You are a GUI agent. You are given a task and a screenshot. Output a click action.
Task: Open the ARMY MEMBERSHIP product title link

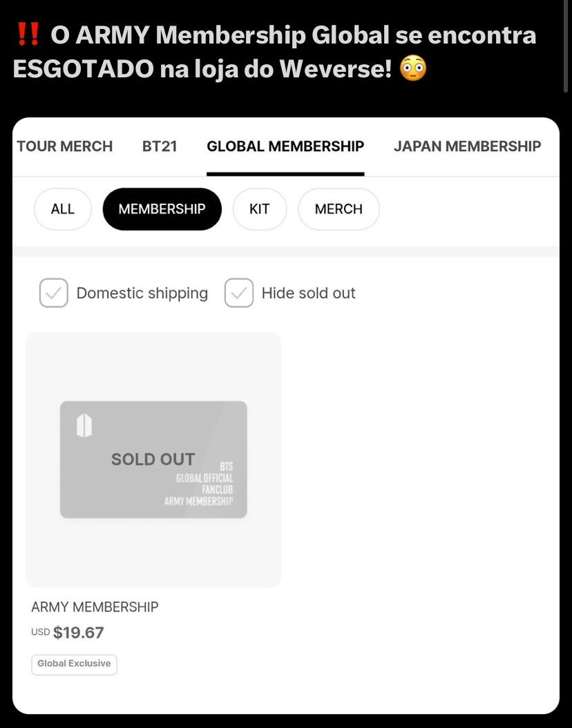pos(95,607)
